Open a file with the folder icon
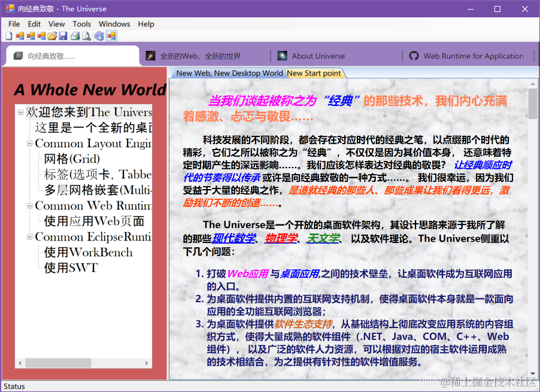Viewport: 540px width, 392px height. [52, 36]
